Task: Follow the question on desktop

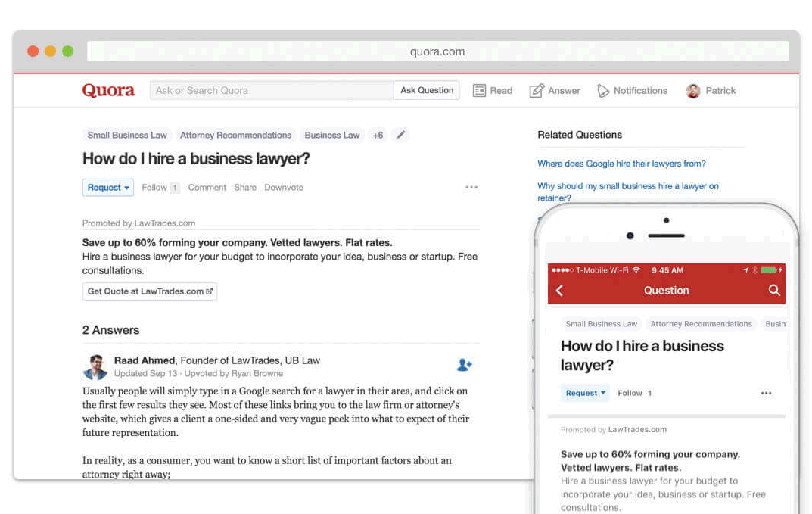Action: click(x=154, y=188)
